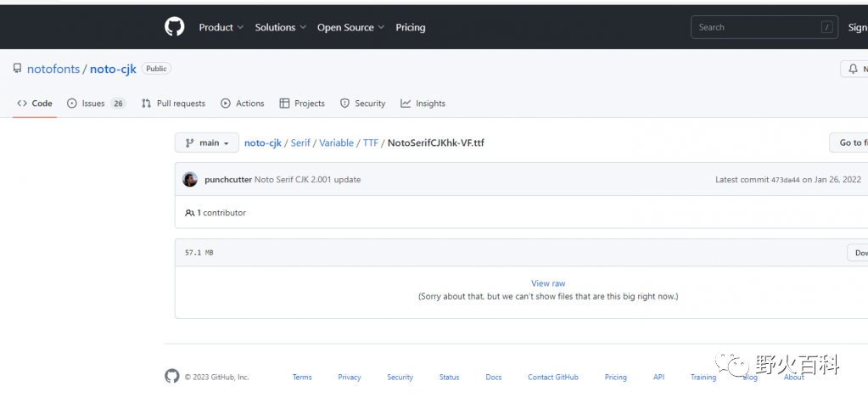Open the View raw link
The image size is (868, 403).
pyautogui.click(x=549, y=283)
